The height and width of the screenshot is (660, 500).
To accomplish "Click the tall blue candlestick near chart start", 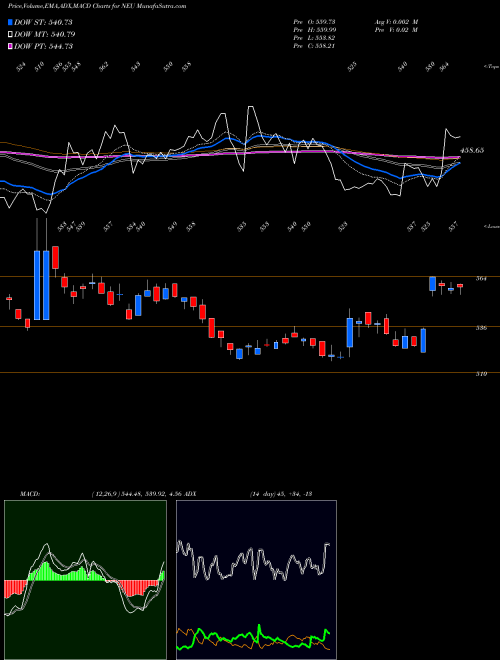I will [x=37, y=285].
